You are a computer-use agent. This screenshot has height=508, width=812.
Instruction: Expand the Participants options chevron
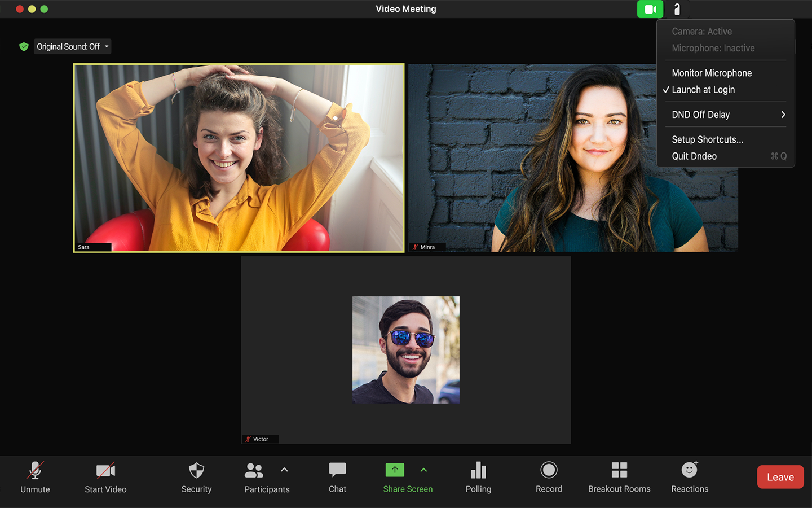click(x=284, y=470)
